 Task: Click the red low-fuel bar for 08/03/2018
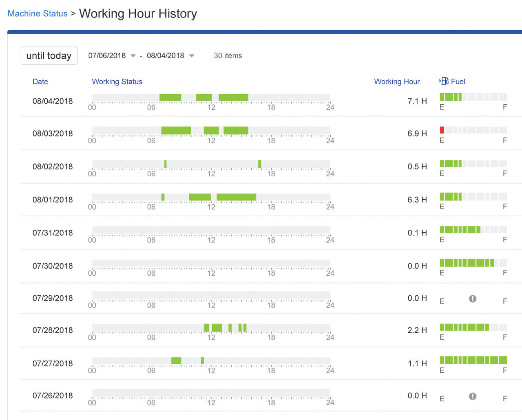click(442, 130)
